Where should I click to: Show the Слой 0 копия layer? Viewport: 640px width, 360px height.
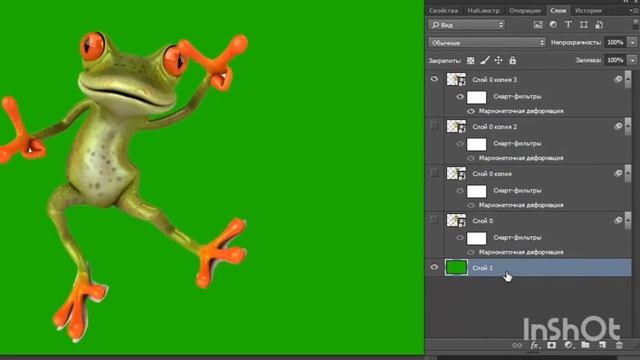pyautogui.click(x=434, y=173)
